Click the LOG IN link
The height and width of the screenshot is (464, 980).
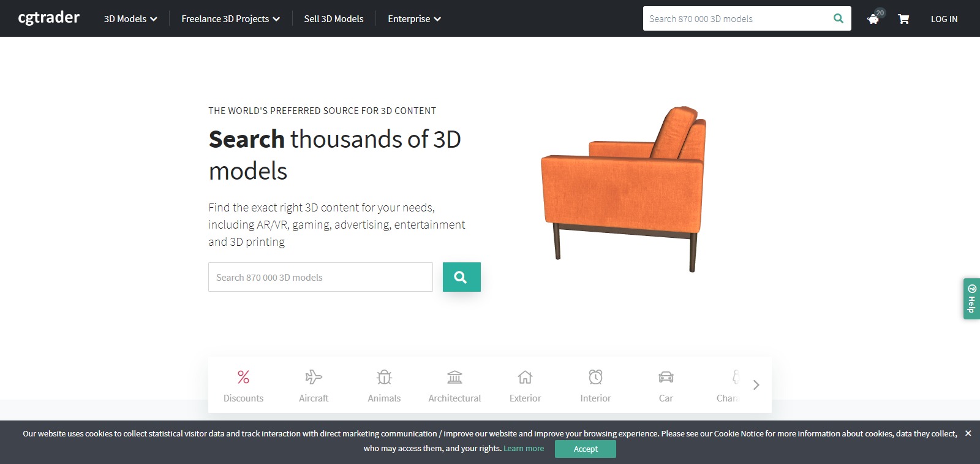(x=944, y=19)
